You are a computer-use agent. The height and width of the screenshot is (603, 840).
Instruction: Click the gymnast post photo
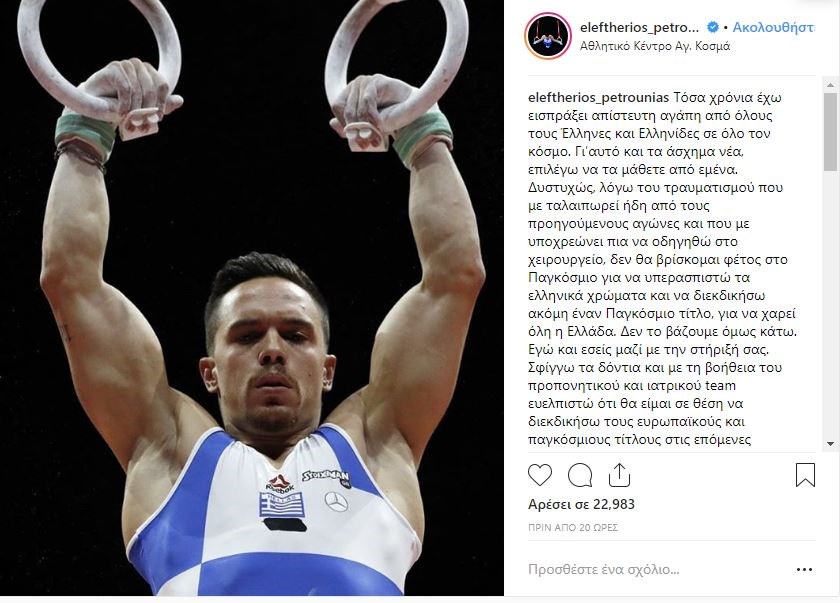pos(252,298)
